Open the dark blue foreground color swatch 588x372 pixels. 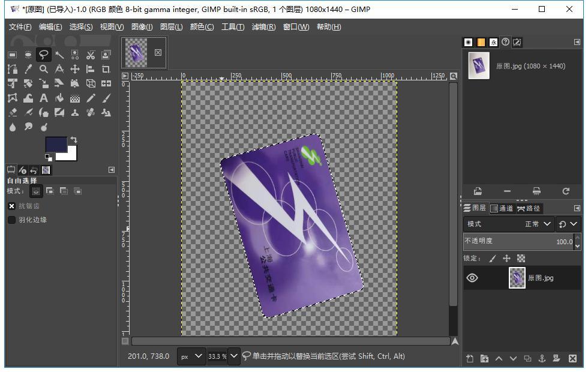55,144
